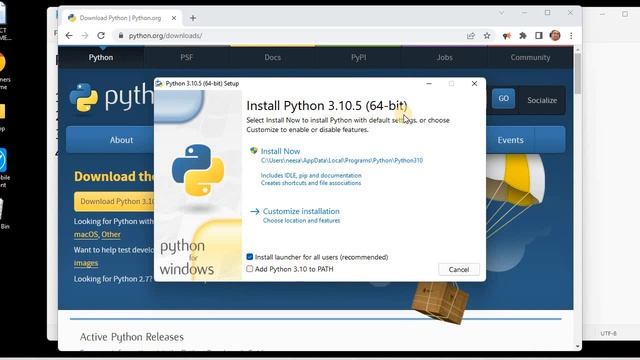Click the GO search button
Screen dimensions: 640x360
(503, 98)
